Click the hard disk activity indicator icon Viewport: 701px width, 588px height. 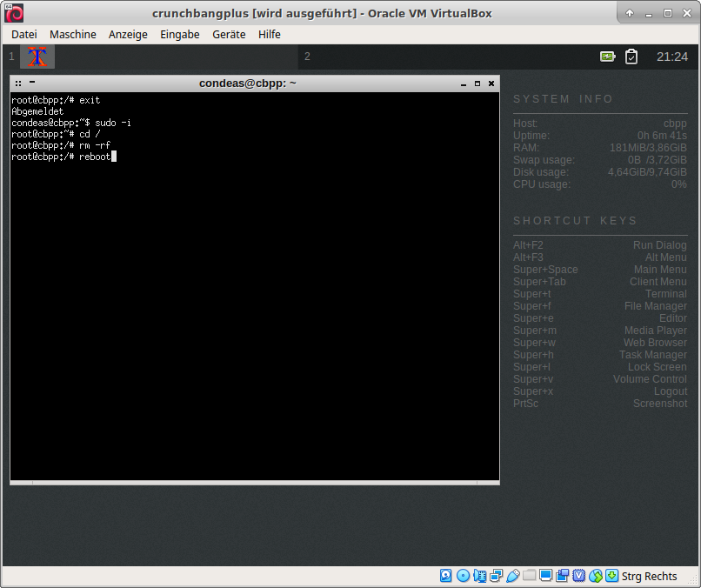(446, 576)
